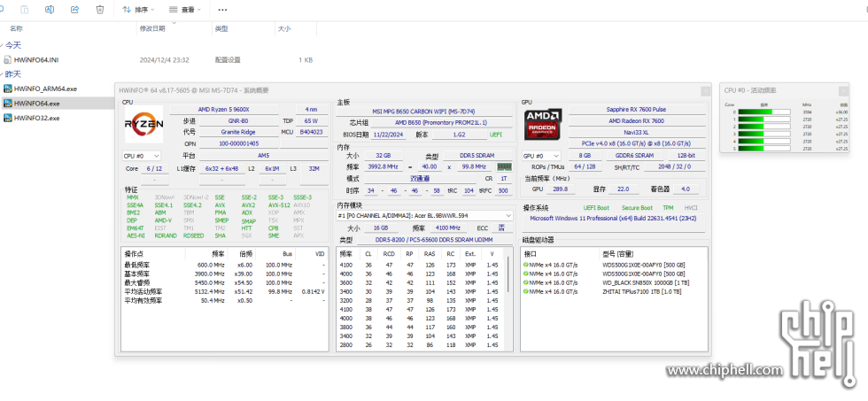The height and width of the screenshot is (401, 868).
Task: Sort files by 名称 column header
Action: (x=16, y=28)
